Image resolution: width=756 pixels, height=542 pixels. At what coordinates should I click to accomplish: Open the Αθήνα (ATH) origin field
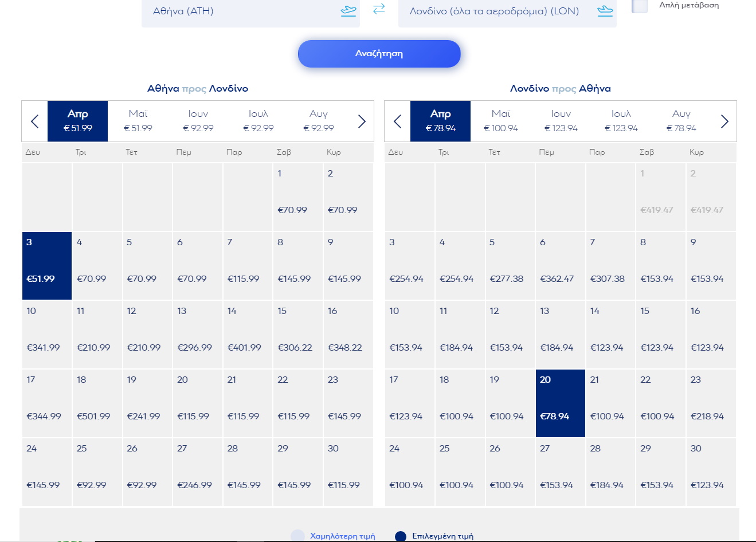point(241,11)
